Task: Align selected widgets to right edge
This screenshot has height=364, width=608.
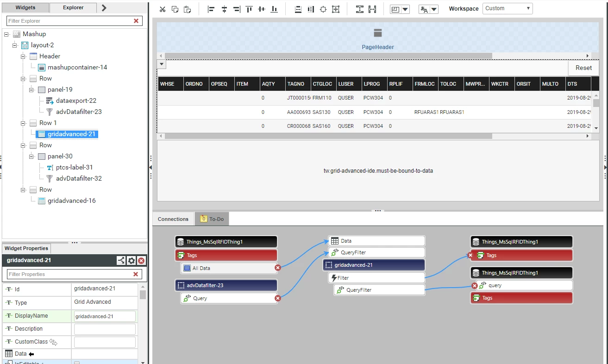Action: click(x=237, y=9)
